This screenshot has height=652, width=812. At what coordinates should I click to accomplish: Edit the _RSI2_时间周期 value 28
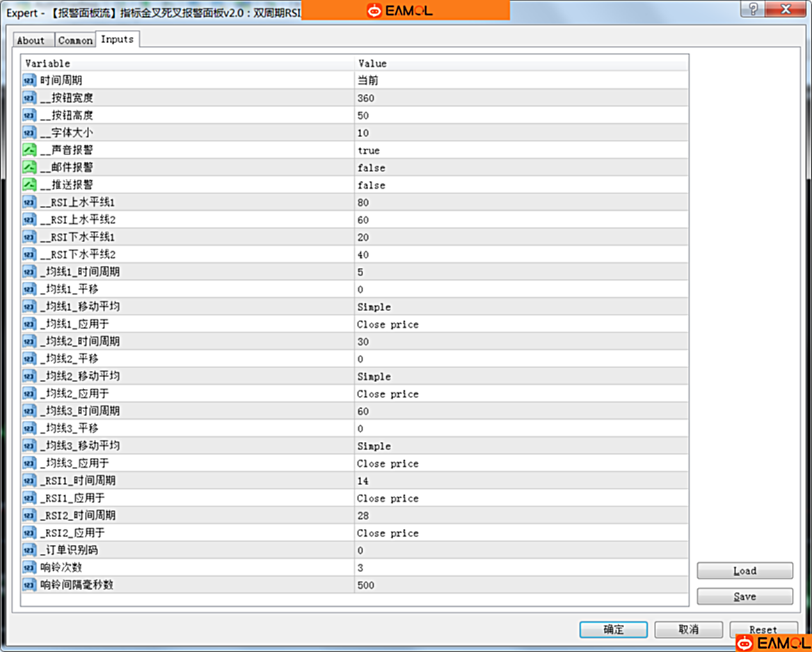pyautogui.click(x=521, y=516)
